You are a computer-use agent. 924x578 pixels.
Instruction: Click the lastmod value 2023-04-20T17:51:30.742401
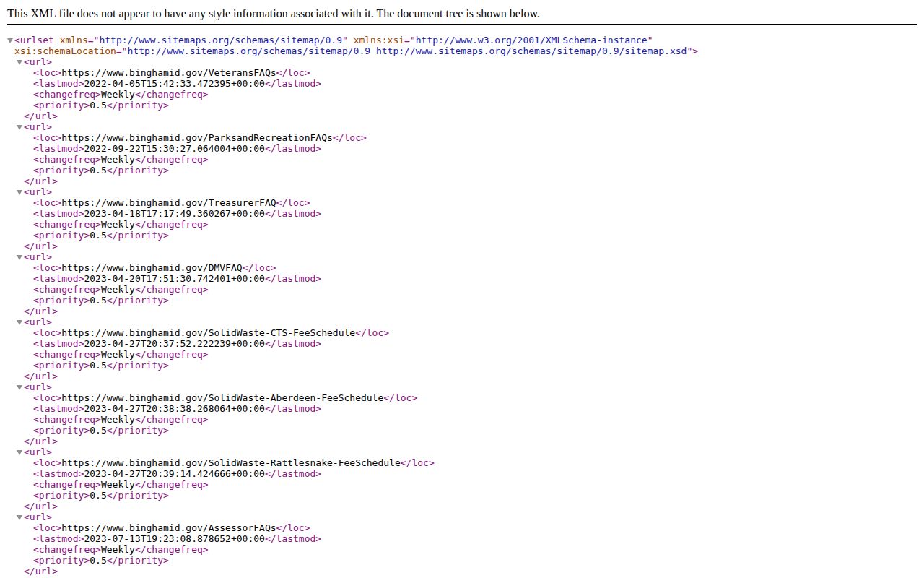click(175, 279)
